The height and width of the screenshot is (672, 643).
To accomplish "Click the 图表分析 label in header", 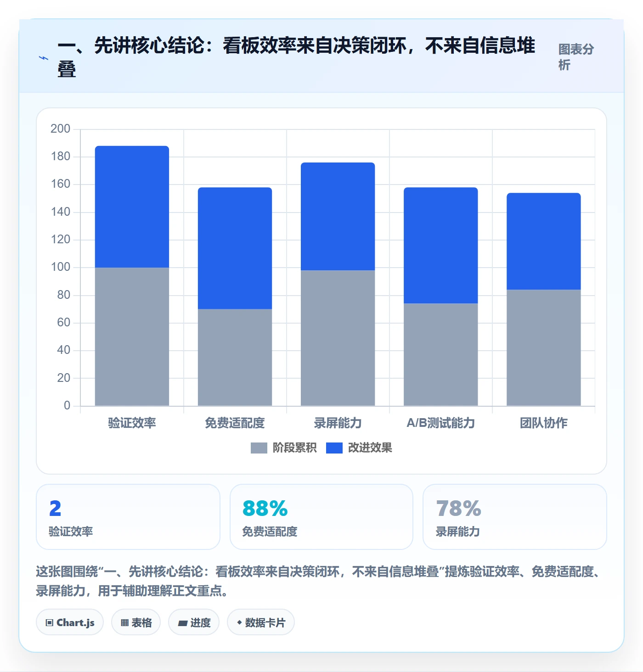I will [x=576, y=57].
